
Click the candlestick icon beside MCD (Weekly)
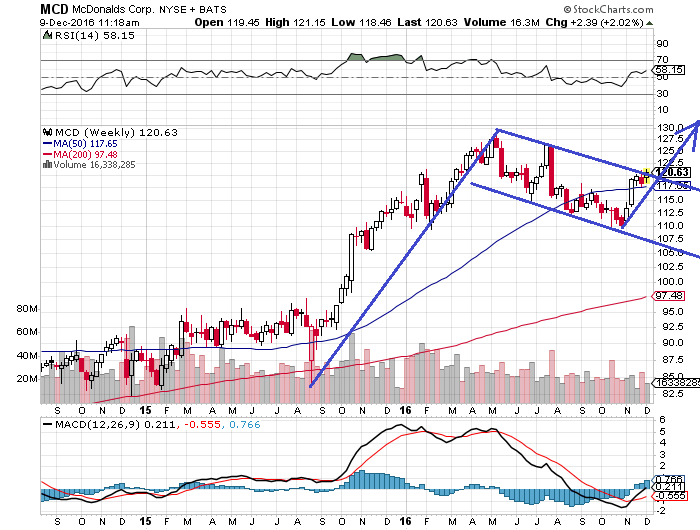(47, 132)
